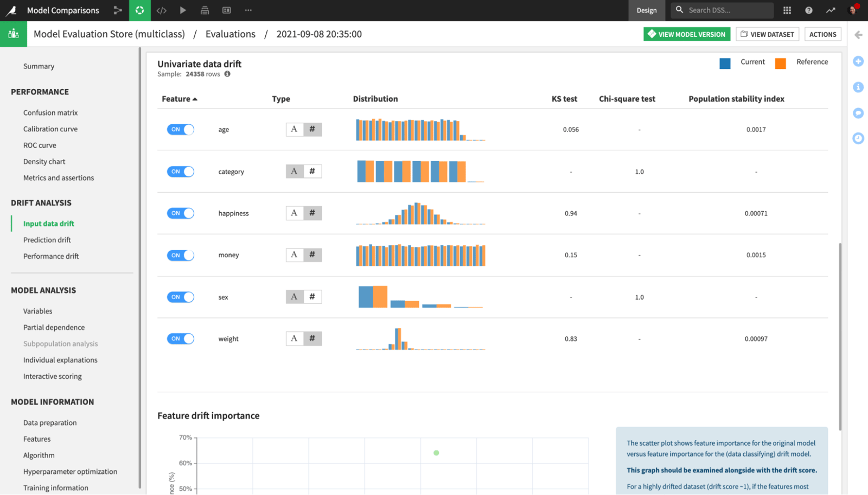Open the Flow navigation icon in the toolbar
868x495 pixels.
click(x=118, y=10)
